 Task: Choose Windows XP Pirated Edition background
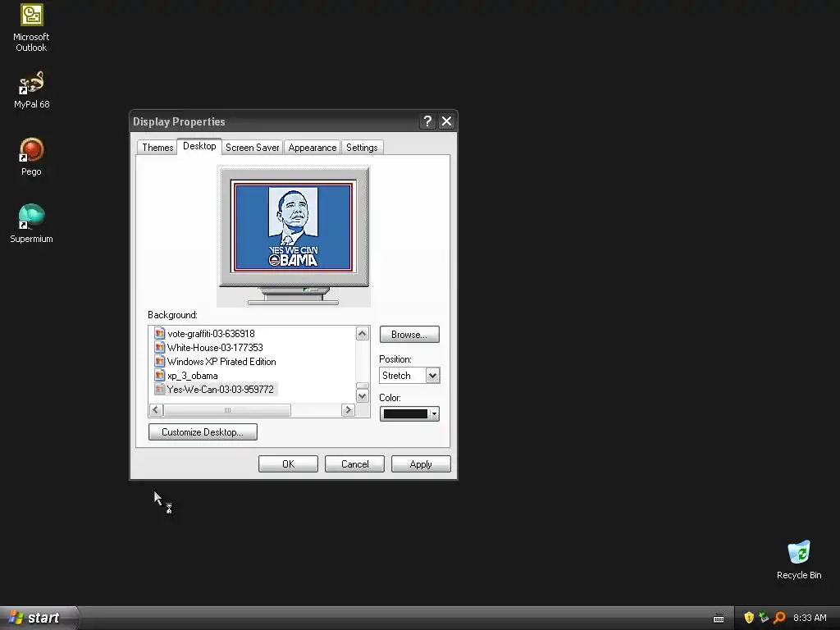point(221,361)
